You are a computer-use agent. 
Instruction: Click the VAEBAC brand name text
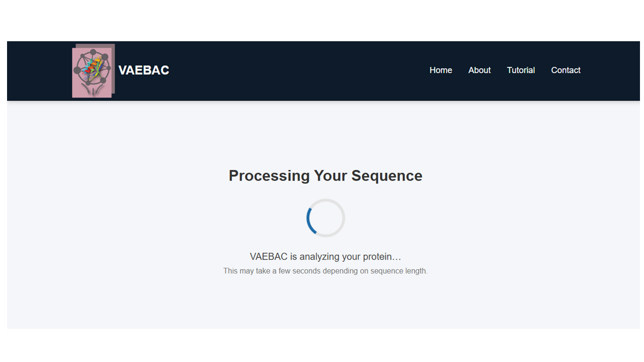[143, 70]
